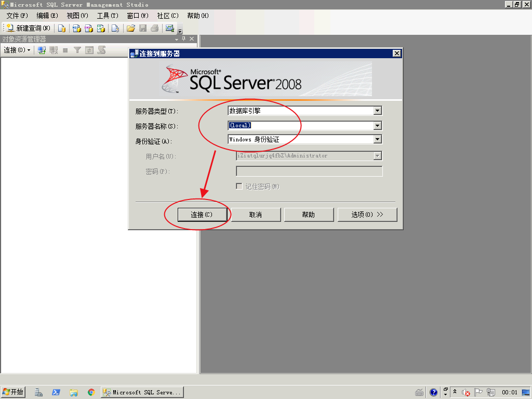Click the volume muted tray icon

pos(465,393)
